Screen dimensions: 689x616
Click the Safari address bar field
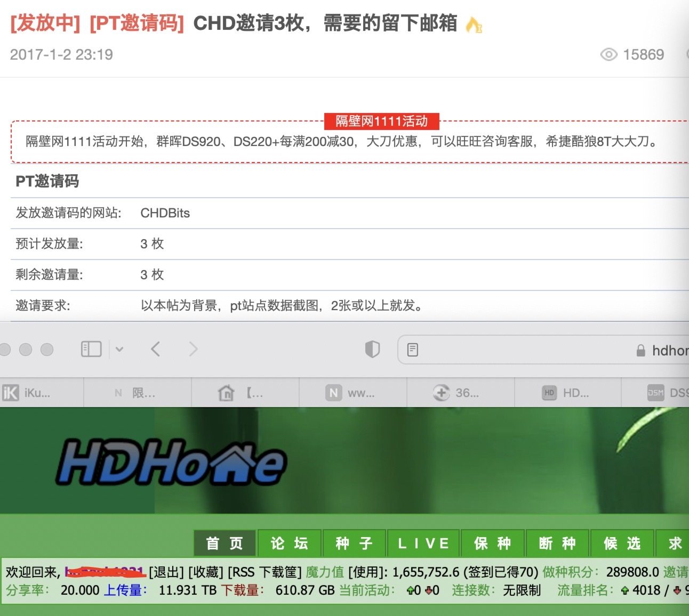point(543,350)
